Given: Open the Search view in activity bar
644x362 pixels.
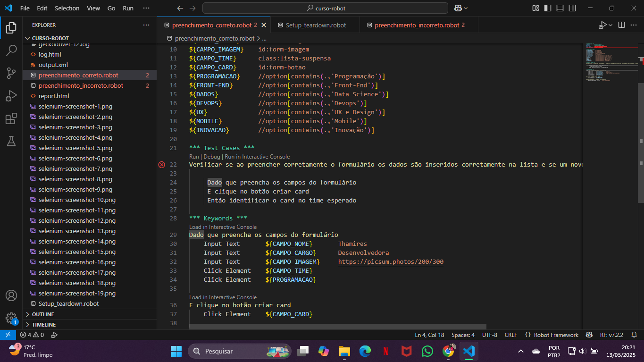Looking at the screenshot, I should coord(11,51).
